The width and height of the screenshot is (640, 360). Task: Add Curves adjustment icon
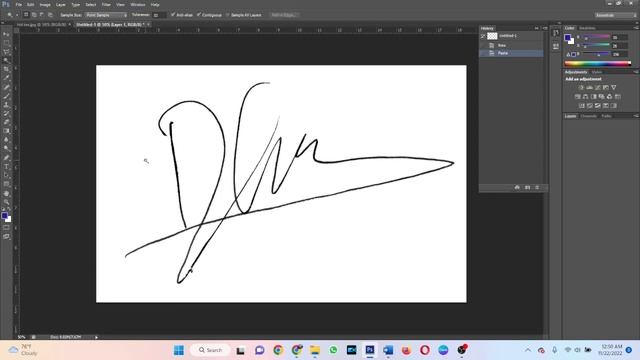(x=598, y=87)
